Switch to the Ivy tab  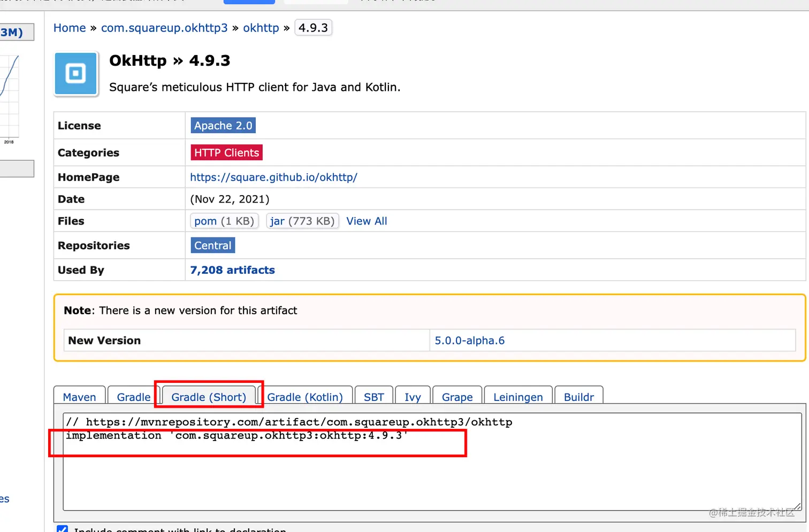413,396
